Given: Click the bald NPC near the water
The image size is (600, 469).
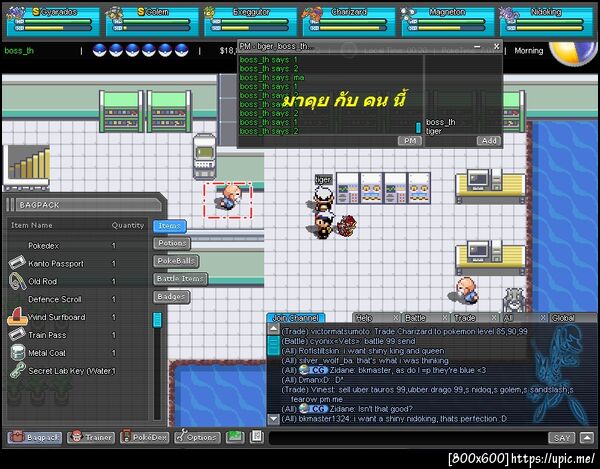Looking at the screenshot, I should pyautogui.click(x=465, y=291).
